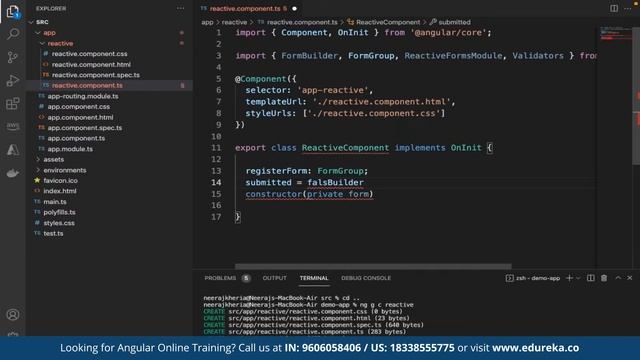The image size is (640, 360).
Task: Open app.component.html file
Action: (x=80, y=118)
